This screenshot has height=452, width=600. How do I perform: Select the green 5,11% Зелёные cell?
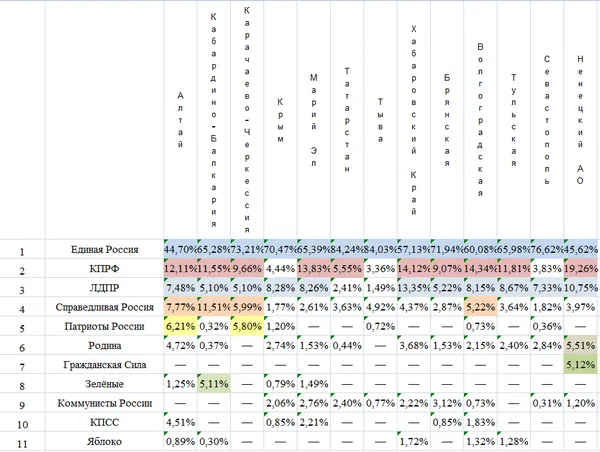214,384
